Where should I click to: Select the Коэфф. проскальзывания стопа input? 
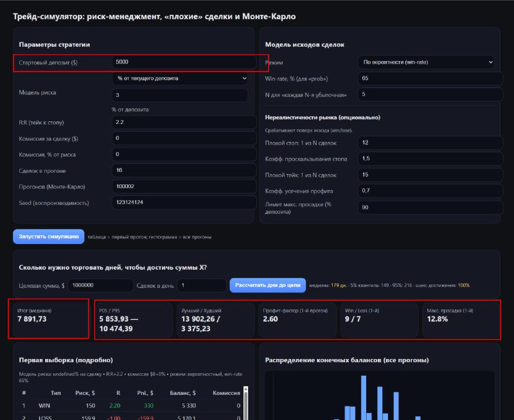[x=430, y=158]
